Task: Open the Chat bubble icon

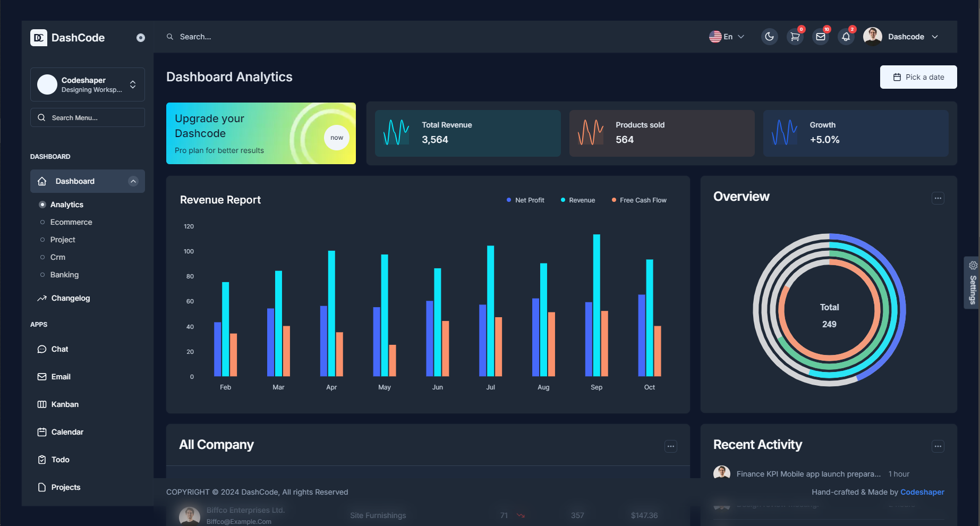Action: click(x=42, y=349)
